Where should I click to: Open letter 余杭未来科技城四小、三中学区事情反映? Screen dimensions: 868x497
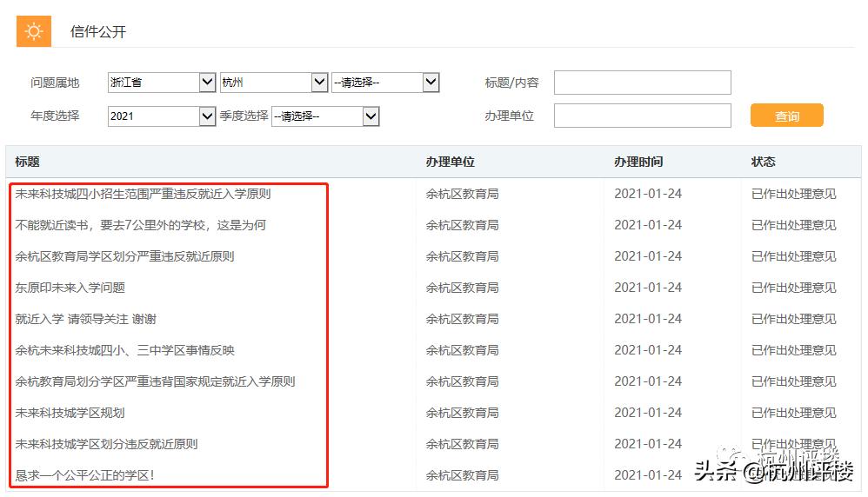tap(124, 350)
